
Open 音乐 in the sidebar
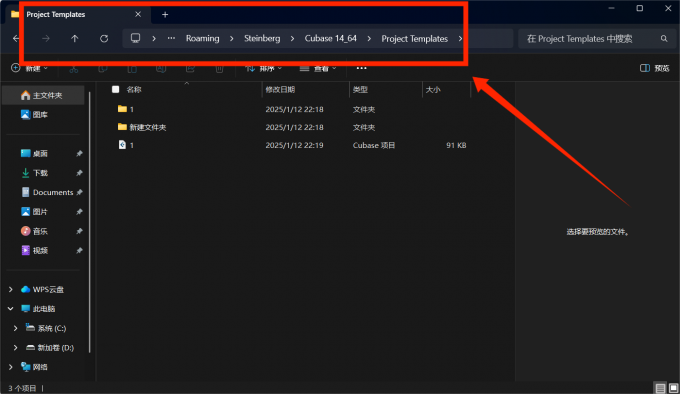(34, 231)
